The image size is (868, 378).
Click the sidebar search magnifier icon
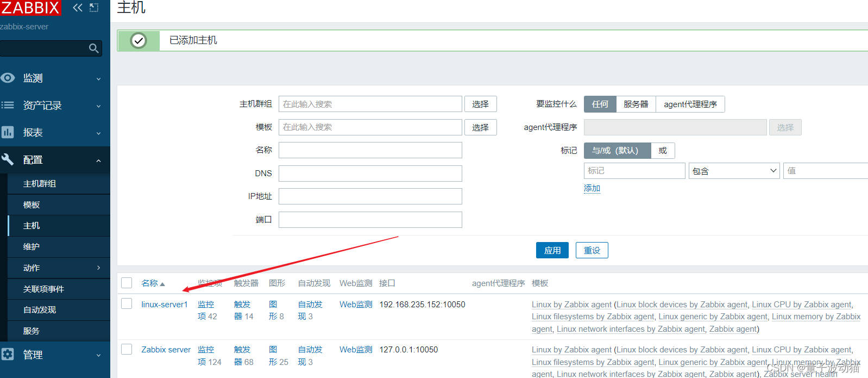[x=94, y=48]
